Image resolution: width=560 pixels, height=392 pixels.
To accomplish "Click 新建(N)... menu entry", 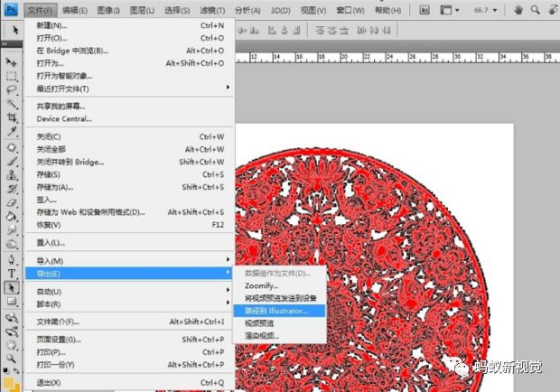I will (x=129, y=25).
